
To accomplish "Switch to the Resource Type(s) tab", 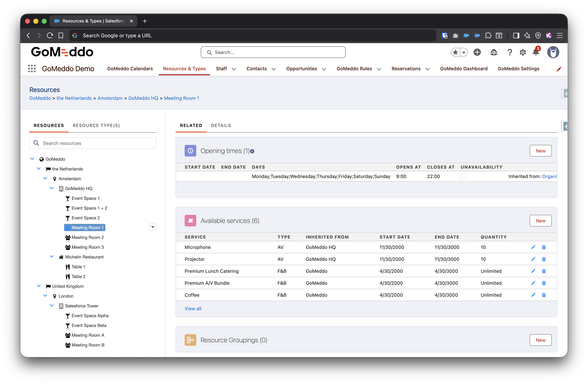I will (x=96, y=125).
